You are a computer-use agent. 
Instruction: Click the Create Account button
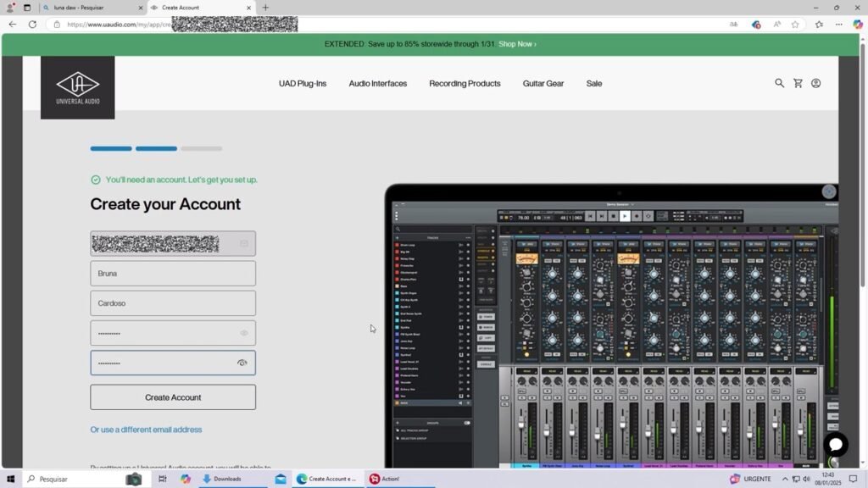[x=173, y=397]
